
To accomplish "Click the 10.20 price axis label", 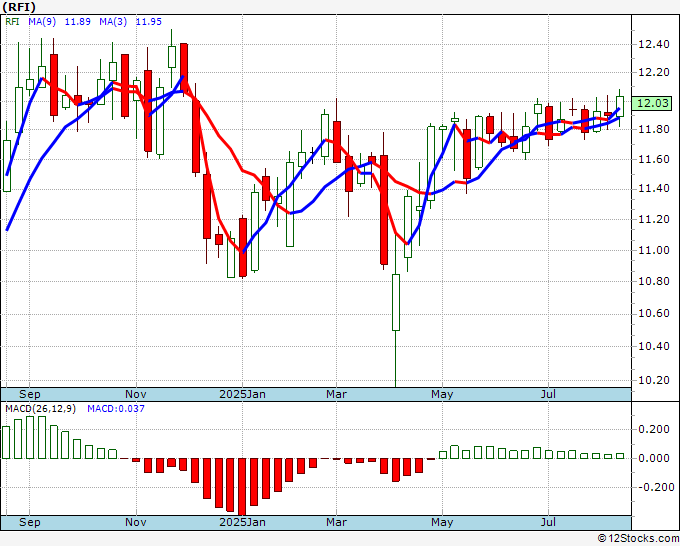I will [653, 380].
